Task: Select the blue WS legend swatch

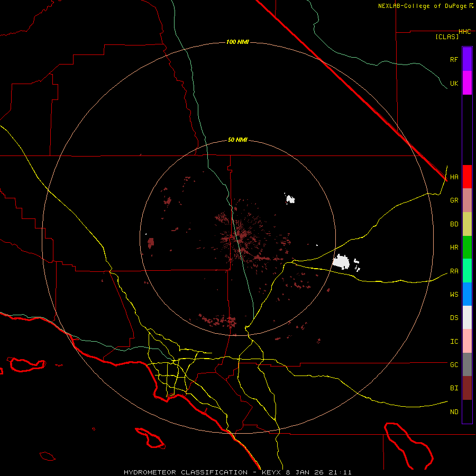Action: [x=467, y=294]
